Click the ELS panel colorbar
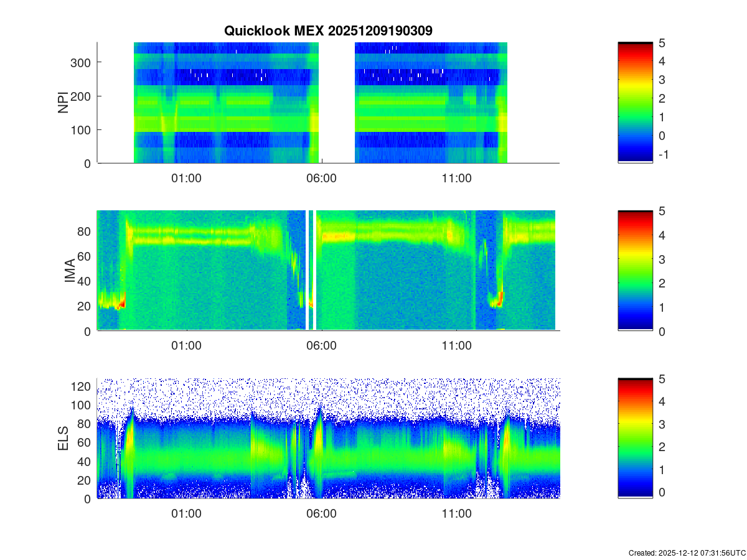 635,438
